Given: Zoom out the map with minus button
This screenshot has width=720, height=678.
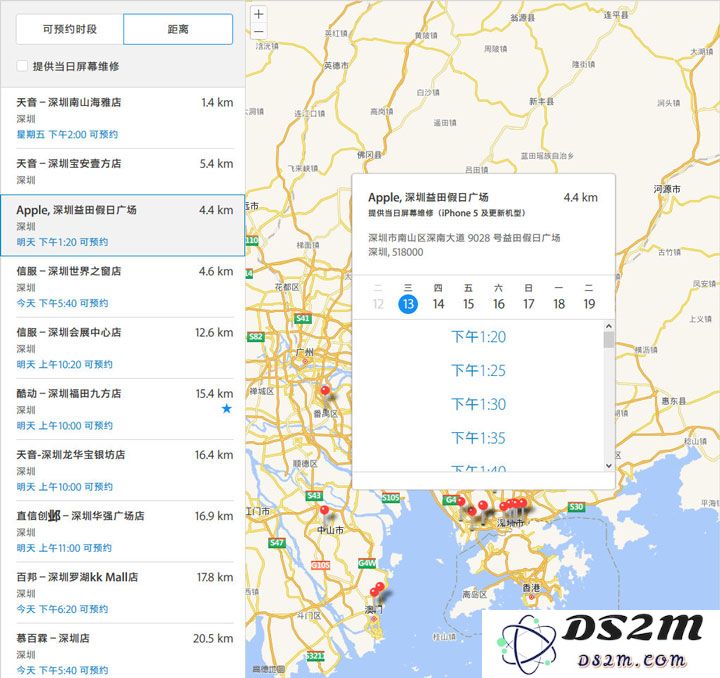Looking at the screenshot, I should [259, 31].
